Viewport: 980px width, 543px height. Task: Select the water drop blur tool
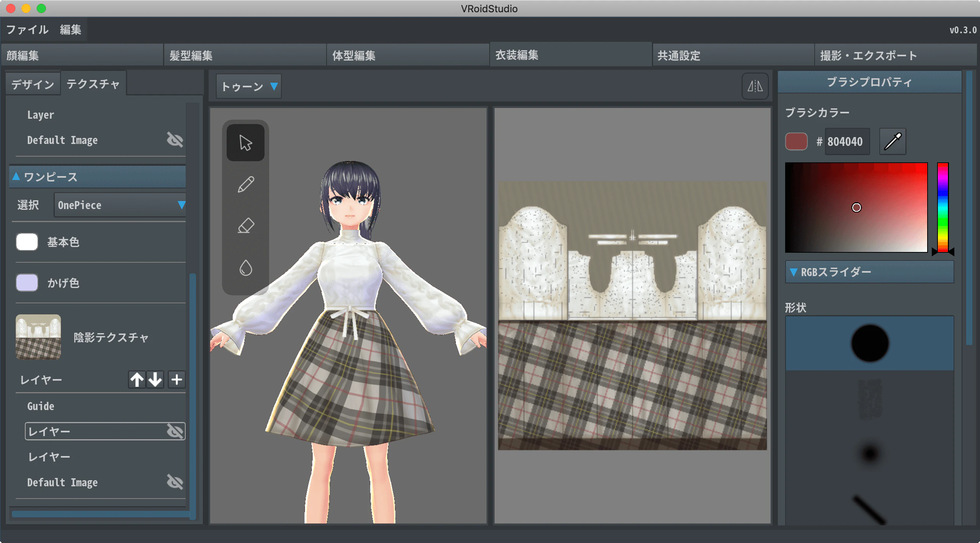pyautogui.click(x=245, y=268)
